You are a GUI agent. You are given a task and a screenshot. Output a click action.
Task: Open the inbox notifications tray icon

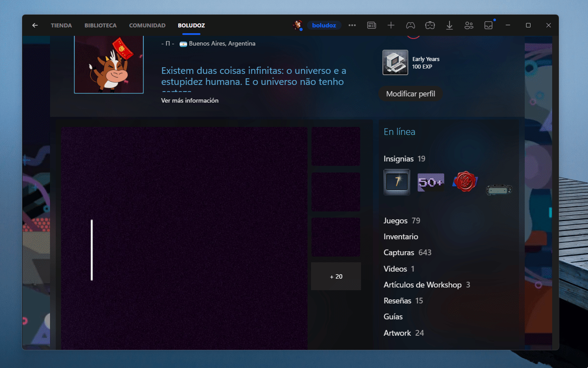click(488, 25)
